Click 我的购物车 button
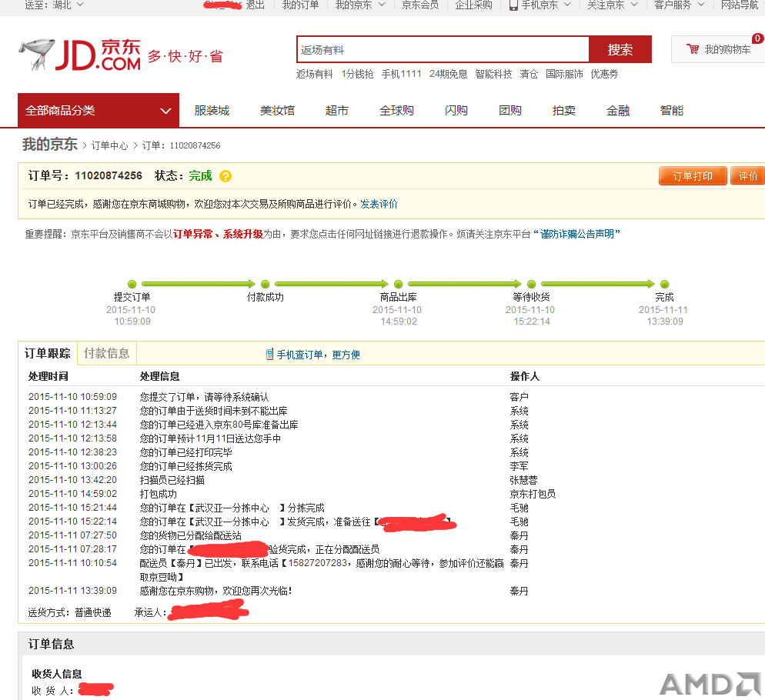This screenshot has height=700, width=765. point(717,48)
